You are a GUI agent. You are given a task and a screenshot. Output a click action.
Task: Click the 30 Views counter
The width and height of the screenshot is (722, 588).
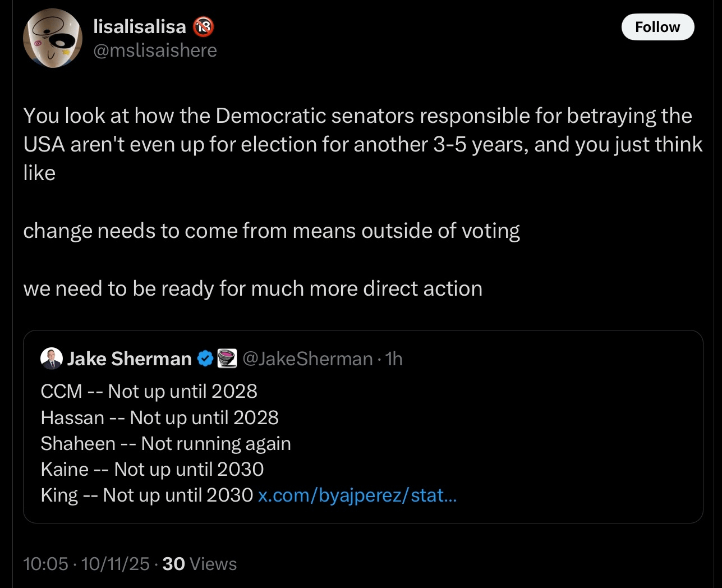click(200, 564)
